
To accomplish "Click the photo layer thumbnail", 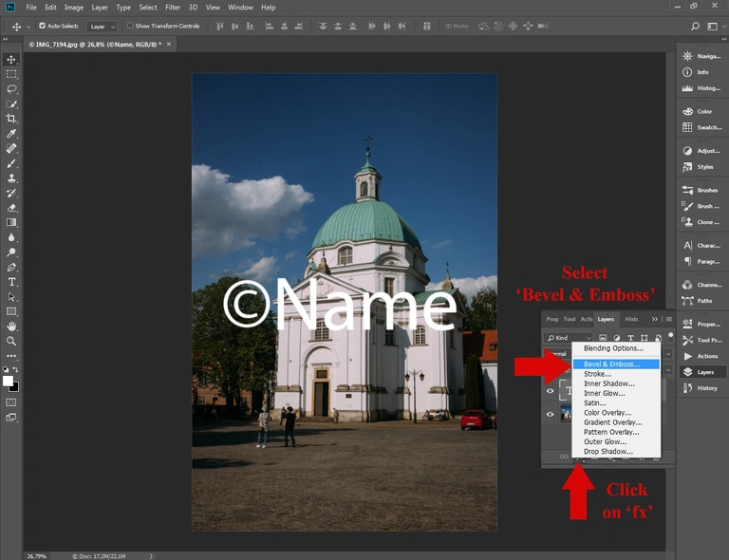I will (x=566, y=414).
